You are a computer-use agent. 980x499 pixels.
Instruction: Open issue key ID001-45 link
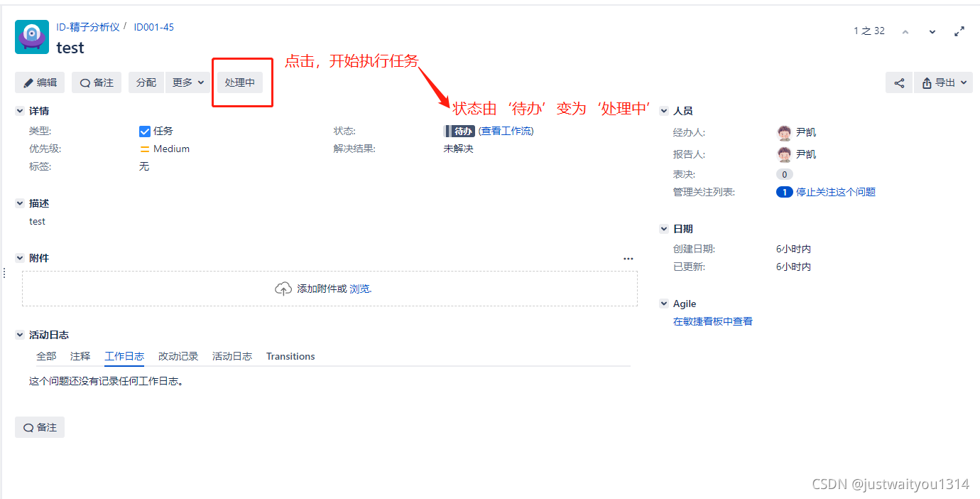point(154,27)
